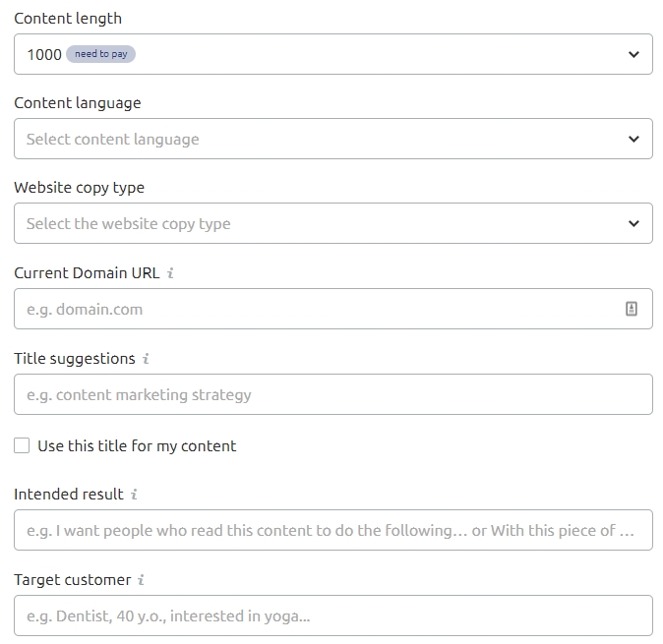Click the autofill contact icon in domain field

pos(632,309)
